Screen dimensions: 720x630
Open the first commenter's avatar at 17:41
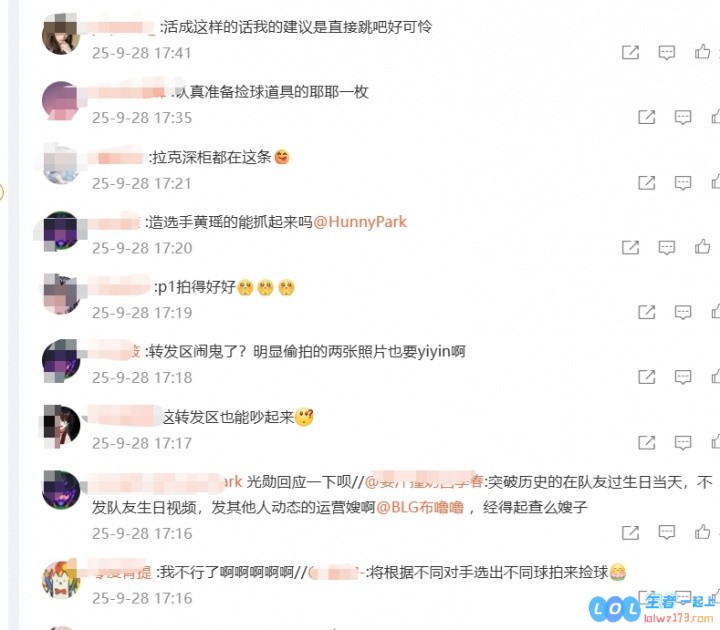(60, 34)
